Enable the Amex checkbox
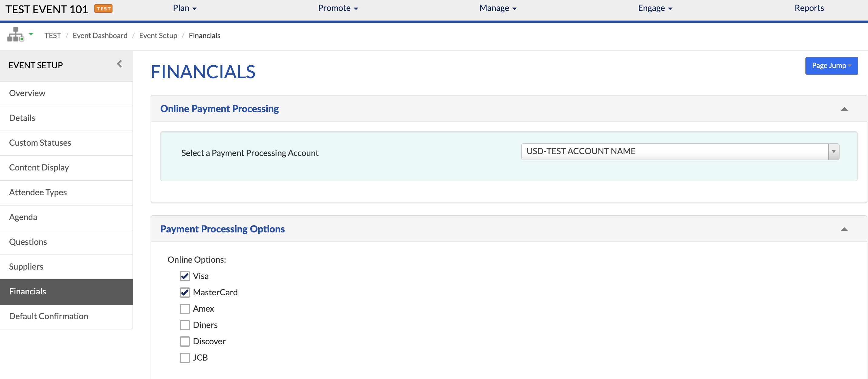Viewport: 868px width, 379px height. 185,309
